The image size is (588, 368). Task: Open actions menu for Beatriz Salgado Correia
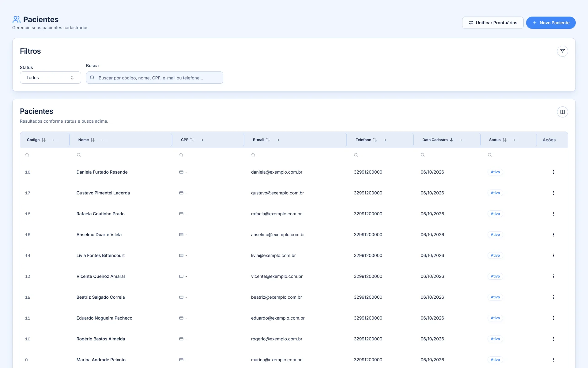click(553, 297)
